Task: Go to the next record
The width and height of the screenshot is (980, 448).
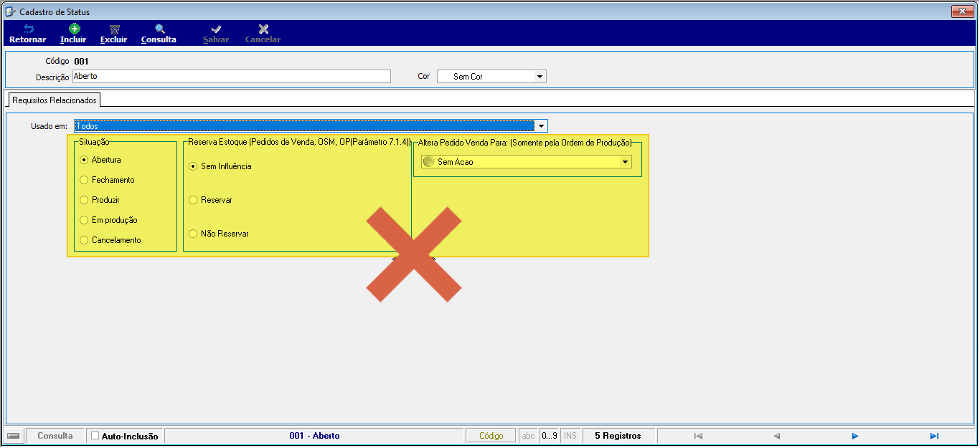Action: (855, 436)
